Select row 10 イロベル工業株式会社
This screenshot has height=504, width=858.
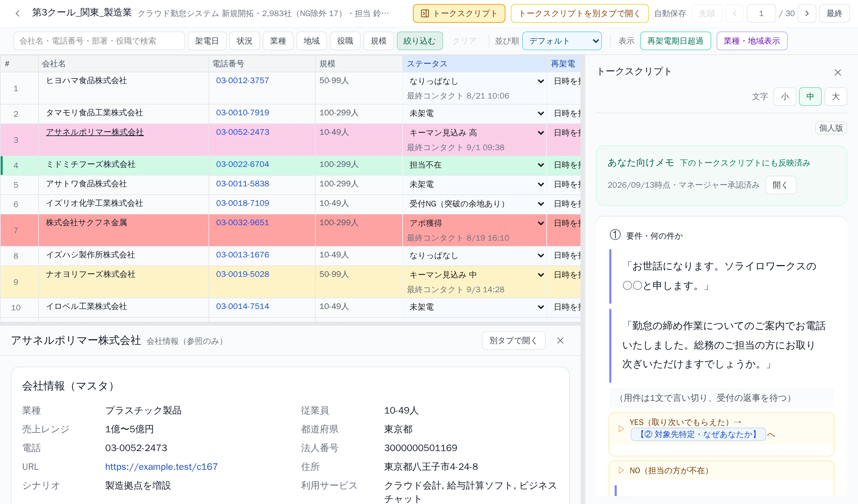(x=290, y=308)
